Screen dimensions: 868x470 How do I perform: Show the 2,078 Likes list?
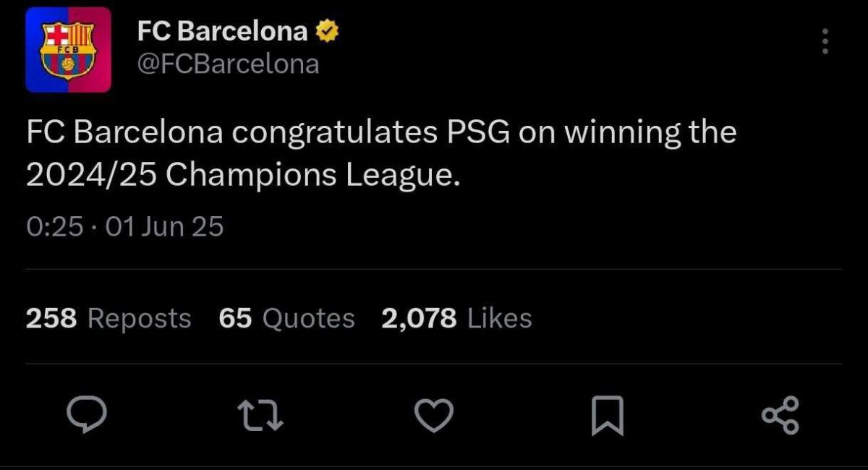456,318
